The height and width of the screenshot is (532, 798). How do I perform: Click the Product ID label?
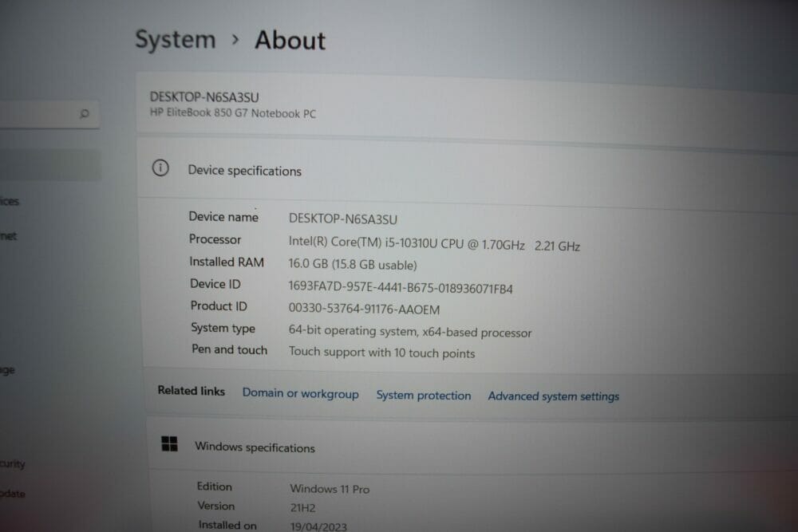[219, 305]
